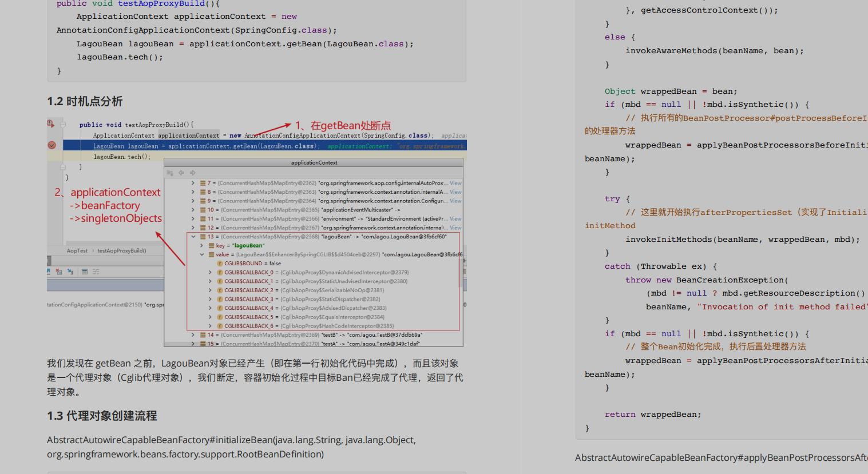Viewport: 868px width, 474px height.
Task: Click the line "invokeInitMethods(beanName, wrappedBean, mbd);"
Action: pos(743,240)
